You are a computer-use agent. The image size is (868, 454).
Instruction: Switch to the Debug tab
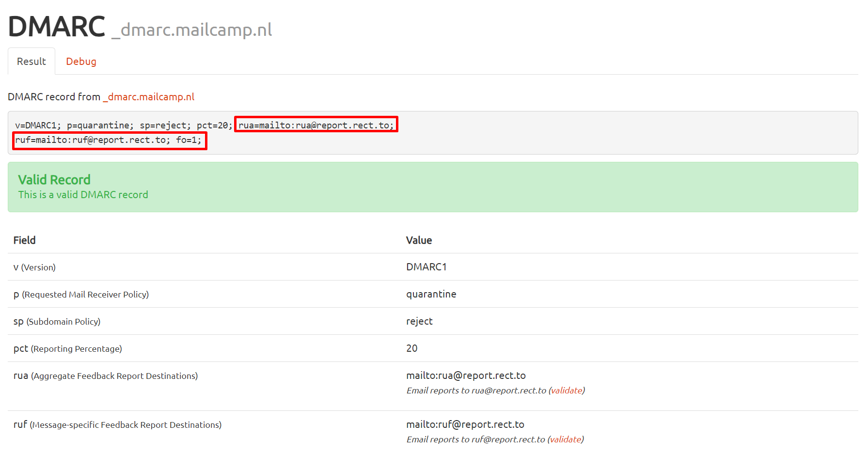81,62
